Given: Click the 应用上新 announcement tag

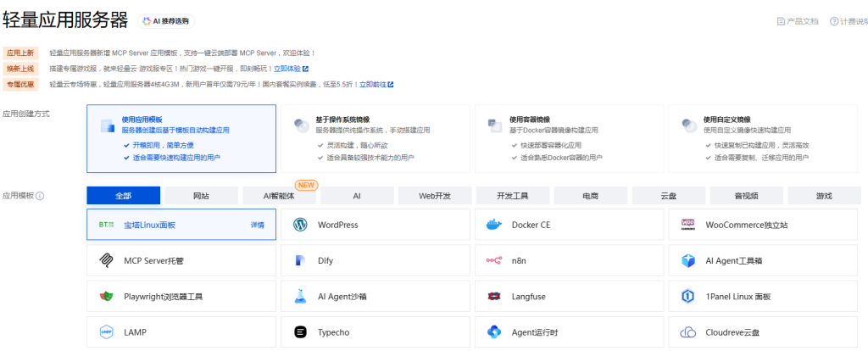Looking at the screenshot, I should 20,53.
